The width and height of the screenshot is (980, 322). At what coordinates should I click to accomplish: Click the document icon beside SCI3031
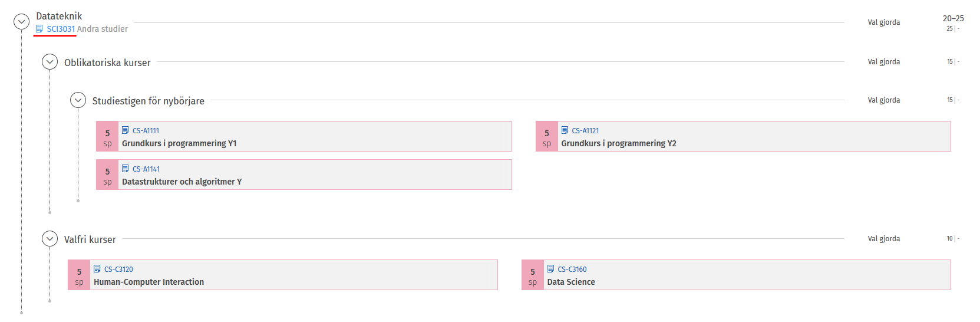(39, 29)
